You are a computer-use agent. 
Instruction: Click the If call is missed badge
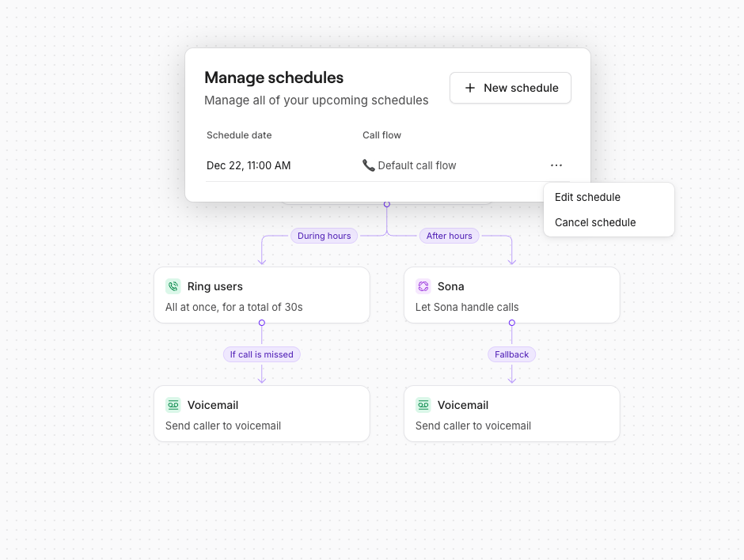[x=262, y=354]
